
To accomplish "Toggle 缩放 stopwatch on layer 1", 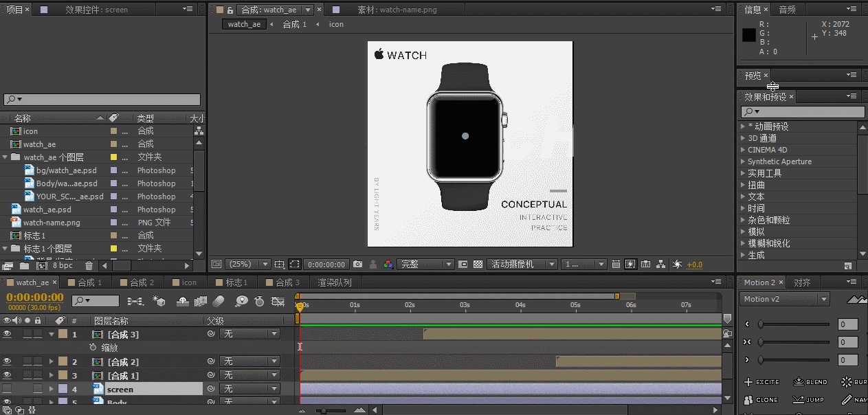I will tap(93, 348).
